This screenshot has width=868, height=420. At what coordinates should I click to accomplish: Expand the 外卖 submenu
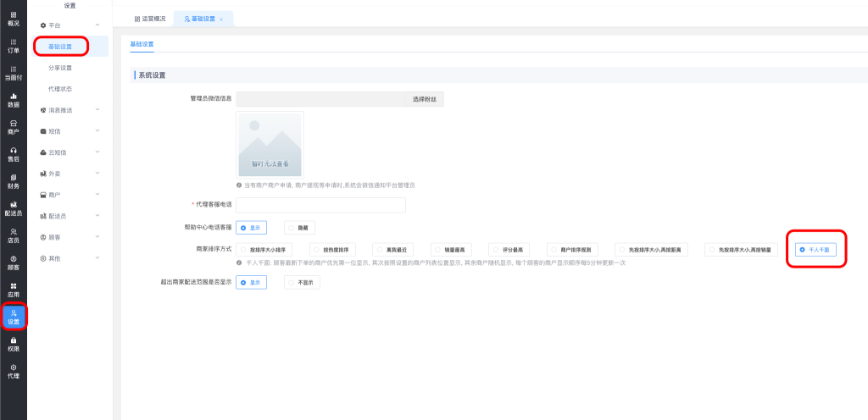[71, 174]
